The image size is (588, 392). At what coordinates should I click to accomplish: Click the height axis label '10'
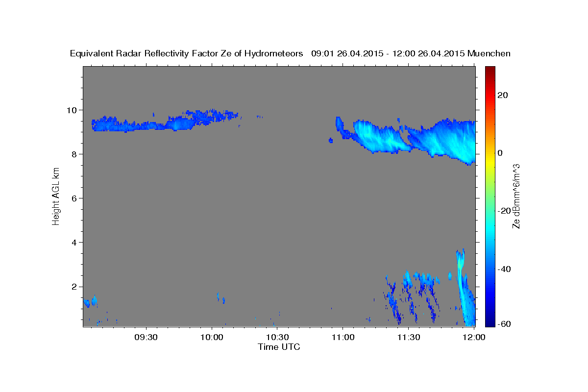73,110
